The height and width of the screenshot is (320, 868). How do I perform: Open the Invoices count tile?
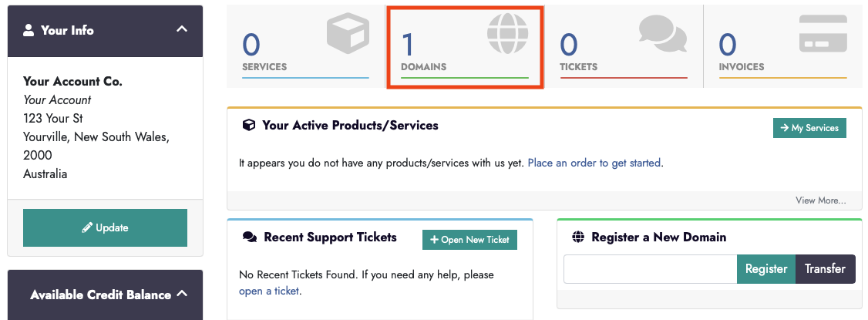click(782, 48)
